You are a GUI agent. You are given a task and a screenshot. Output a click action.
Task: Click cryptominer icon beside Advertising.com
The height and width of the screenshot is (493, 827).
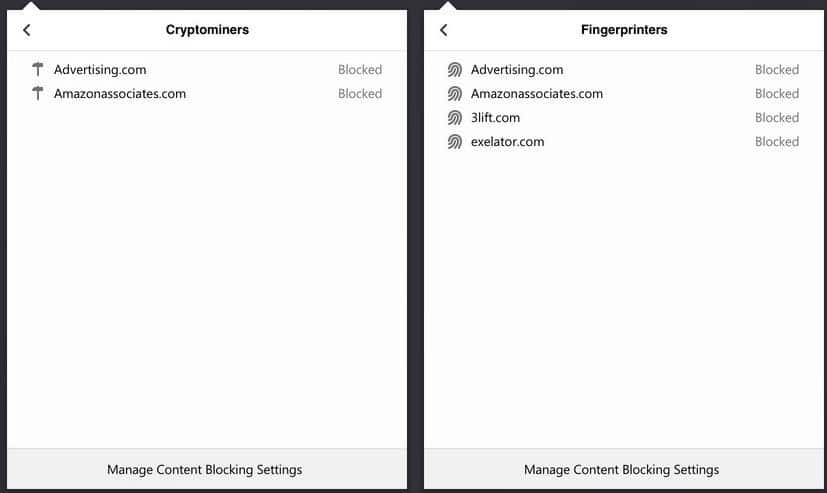(x=37, y=69)
